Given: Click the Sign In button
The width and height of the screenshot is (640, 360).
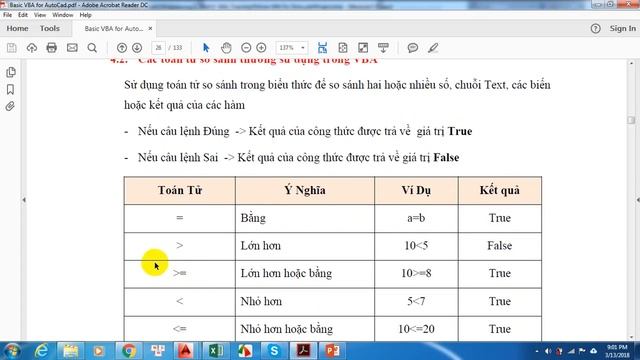Looking at the screenshot, I should click(622, 29).
